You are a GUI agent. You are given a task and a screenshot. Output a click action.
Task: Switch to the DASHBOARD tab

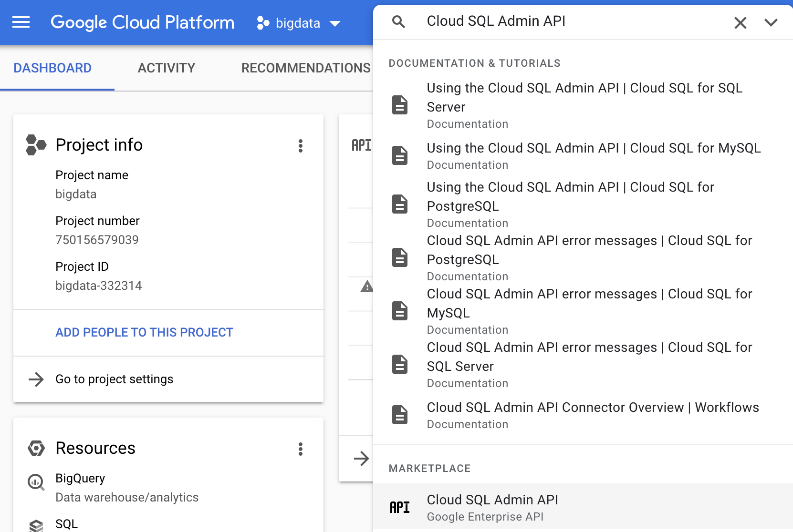click(x=52, y=68)
